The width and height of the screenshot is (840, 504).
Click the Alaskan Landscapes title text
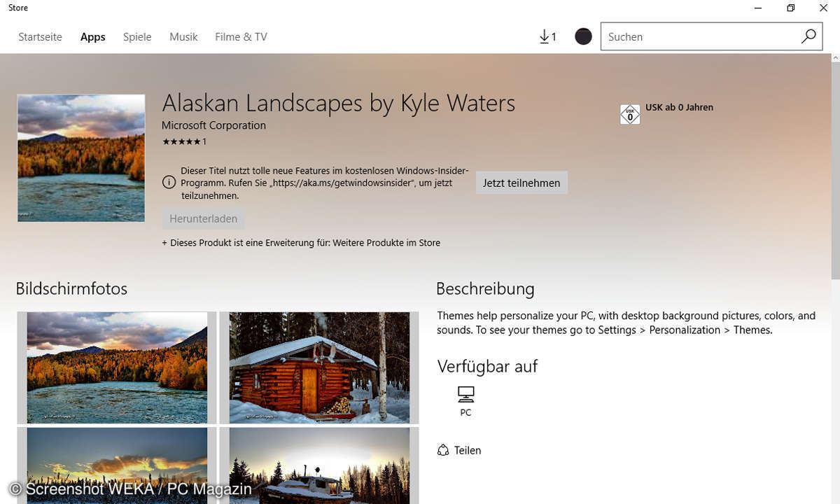click(x=338, y=104)
